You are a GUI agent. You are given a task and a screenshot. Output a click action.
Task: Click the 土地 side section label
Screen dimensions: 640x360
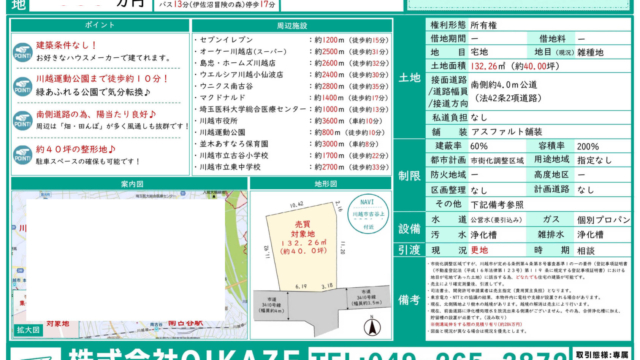point(409,78)
